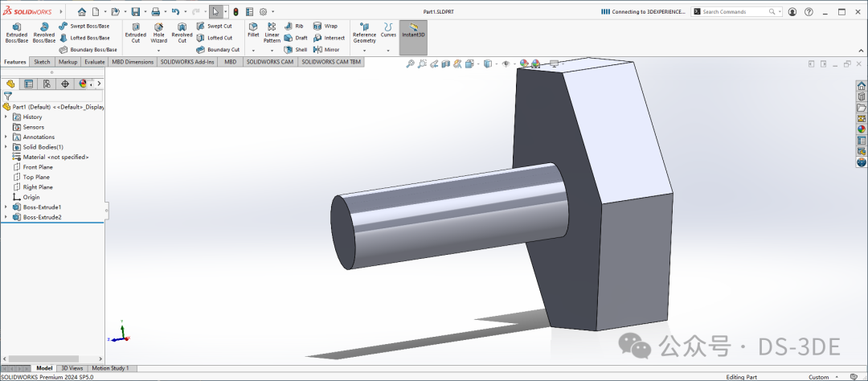This screenshot has height=381, width=868.
Task: Switch to DimXpertManager crosshair tab
Action: click(x=65, y=84)
